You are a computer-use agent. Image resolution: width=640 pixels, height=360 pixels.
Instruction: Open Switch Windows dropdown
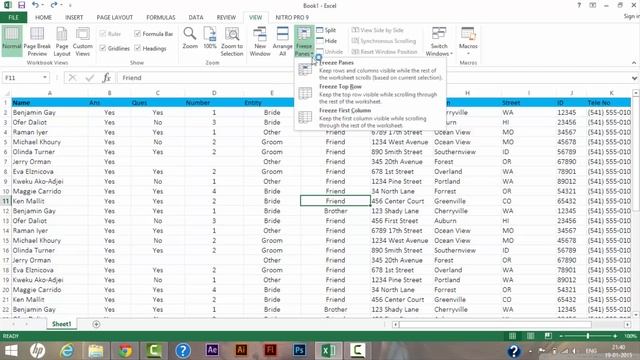439,41
